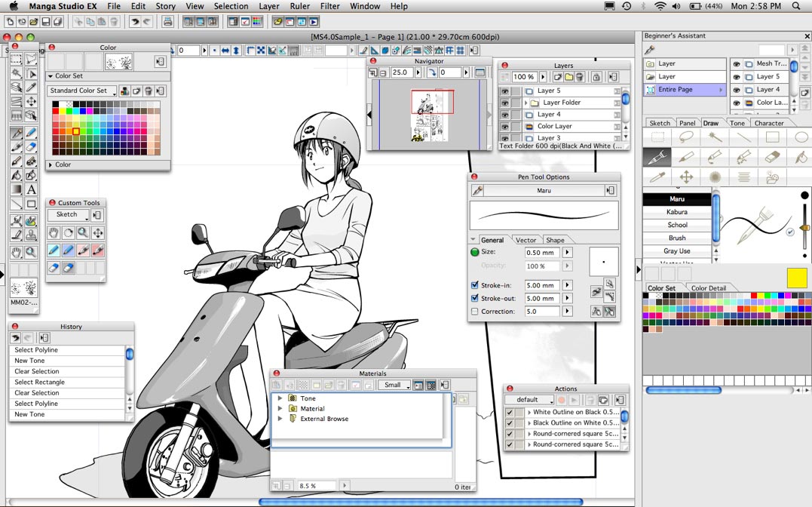The height and width of the screenshot is (507, 812).
Task: Open Spotlight search in menu bar
Action: point(796,6)
